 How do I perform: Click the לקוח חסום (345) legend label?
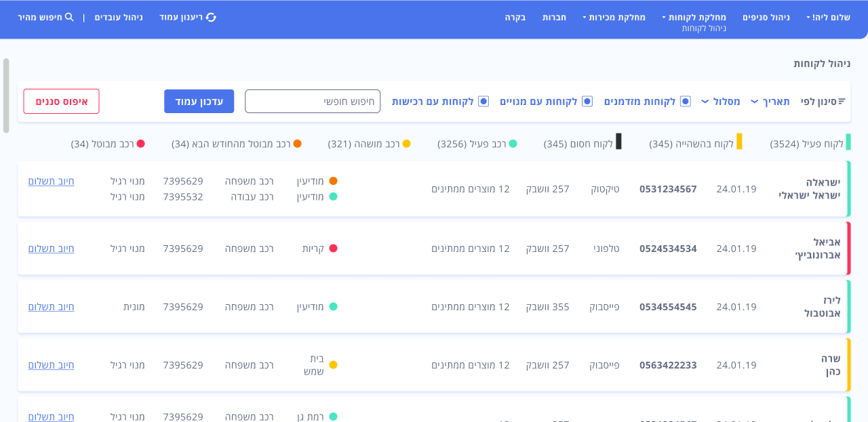point(578,144)
